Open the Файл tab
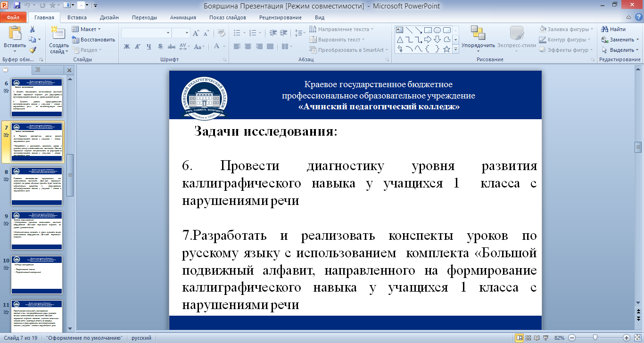 pyautogui.click(x=13, y=17)
